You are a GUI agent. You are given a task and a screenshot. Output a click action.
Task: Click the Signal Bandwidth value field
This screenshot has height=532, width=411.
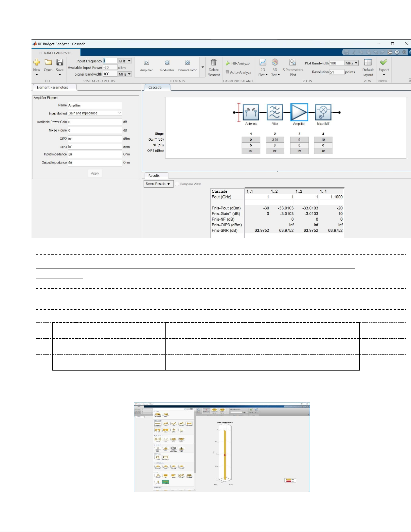[110, 74]
